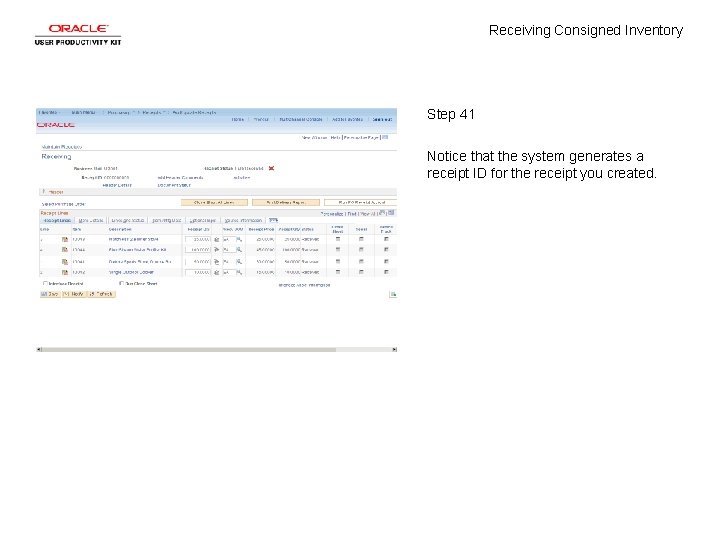Click red X icon next to receipt status

[x=271, y=169]
